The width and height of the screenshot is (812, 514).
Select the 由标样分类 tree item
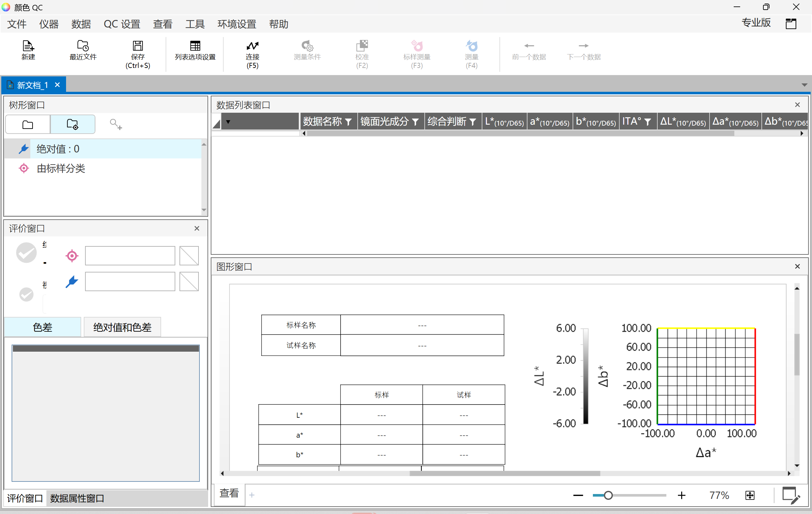pyautogui.click(x=61, y=168)
